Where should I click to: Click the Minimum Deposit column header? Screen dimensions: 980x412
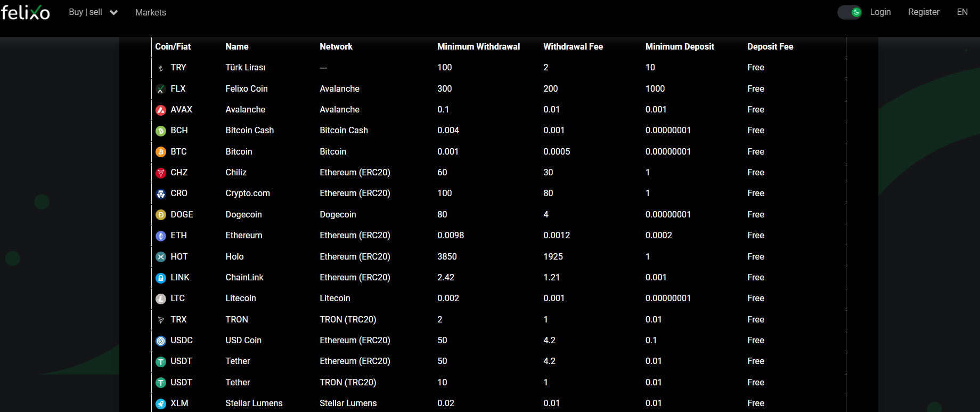pyautogui.click(x=680, y=46)
